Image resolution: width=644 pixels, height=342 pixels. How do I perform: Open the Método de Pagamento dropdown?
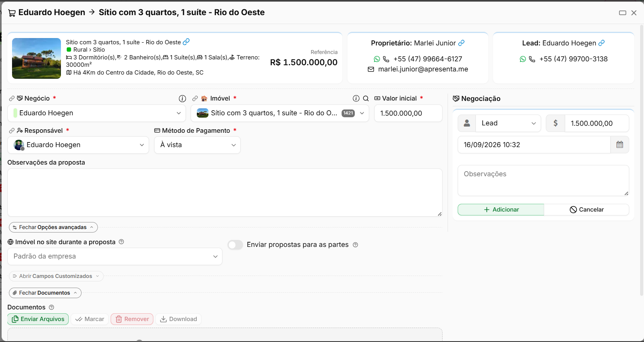click(x=197, y=145)
